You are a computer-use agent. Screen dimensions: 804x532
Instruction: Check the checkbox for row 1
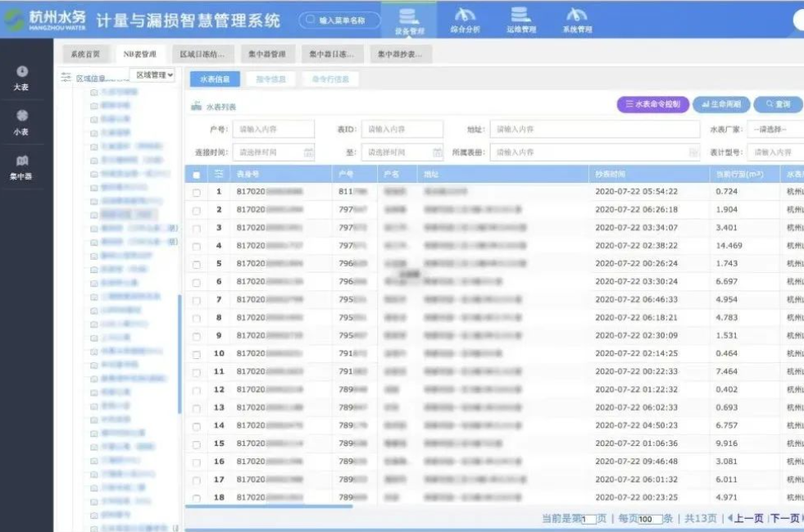(196, 193)
